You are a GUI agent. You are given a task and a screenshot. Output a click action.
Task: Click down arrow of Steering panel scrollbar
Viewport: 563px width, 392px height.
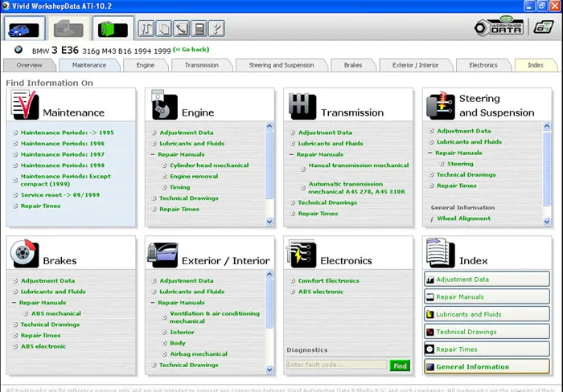pyautogui.click(x=546, y=222)
